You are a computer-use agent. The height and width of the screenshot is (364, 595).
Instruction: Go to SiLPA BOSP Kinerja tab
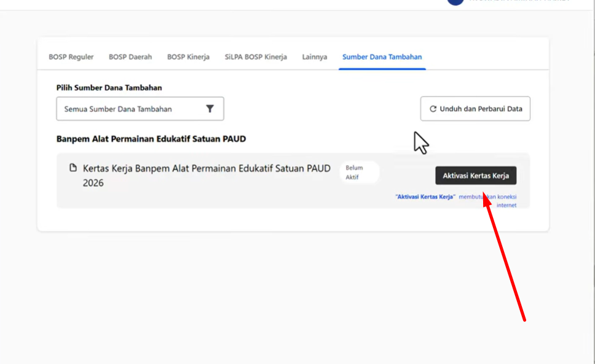click(x=256, y=57)
